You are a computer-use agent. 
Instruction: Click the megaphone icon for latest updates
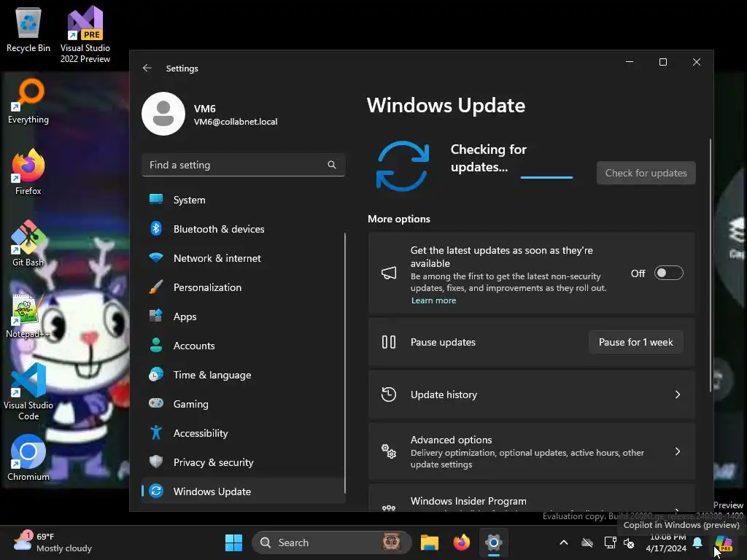389,273
